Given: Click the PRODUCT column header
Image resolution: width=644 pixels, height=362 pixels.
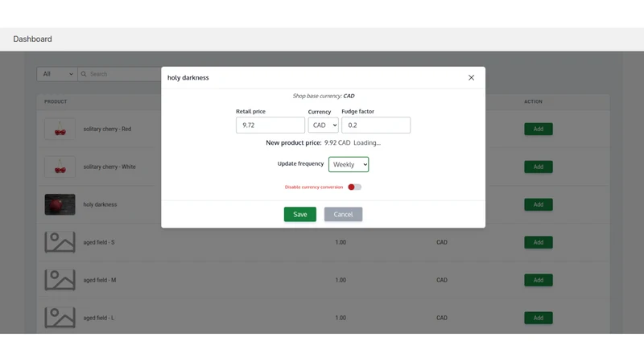Looking at the screenshot, I should [x=56, y=101].
